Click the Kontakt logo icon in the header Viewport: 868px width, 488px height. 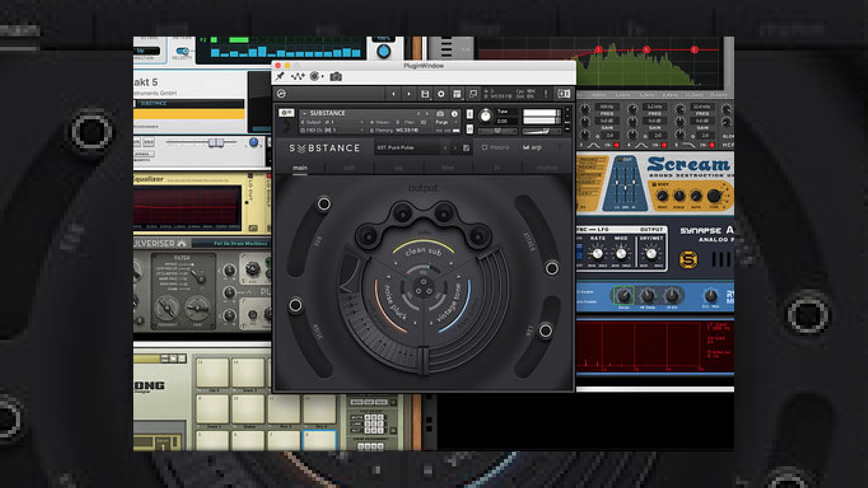click(281, 94)
